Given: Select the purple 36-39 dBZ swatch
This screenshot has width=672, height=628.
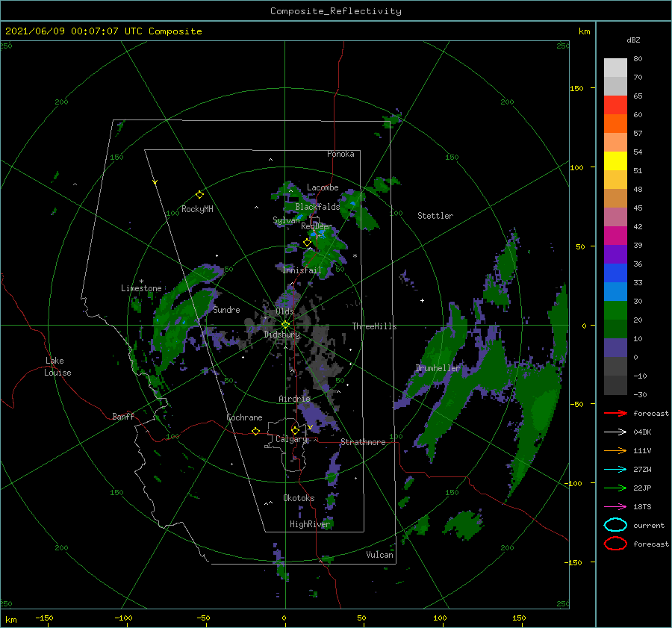Looking at the screenshot, I should pos(615,255).
